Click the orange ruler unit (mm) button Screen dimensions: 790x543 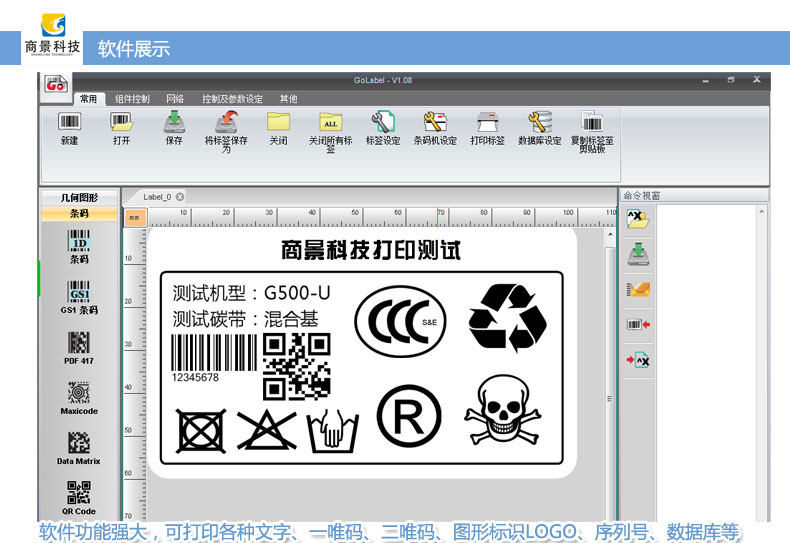tap(135, 218)
